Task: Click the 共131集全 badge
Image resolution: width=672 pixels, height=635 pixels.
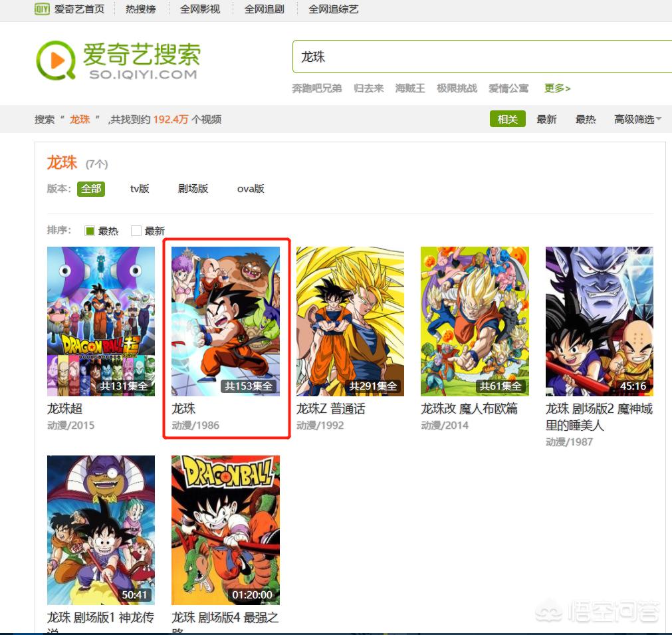Action: pos(124,386)
